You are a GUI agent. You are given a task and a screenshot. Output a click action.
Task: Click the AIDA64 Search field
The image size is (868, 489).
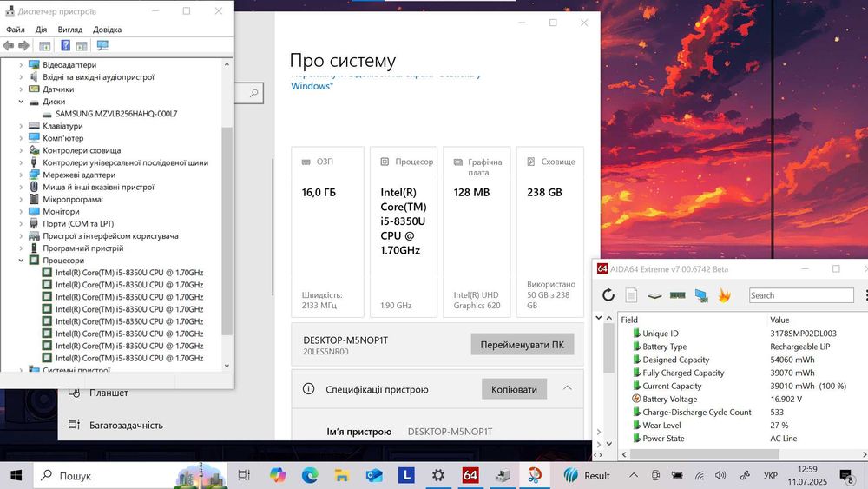tap(801, 295)
